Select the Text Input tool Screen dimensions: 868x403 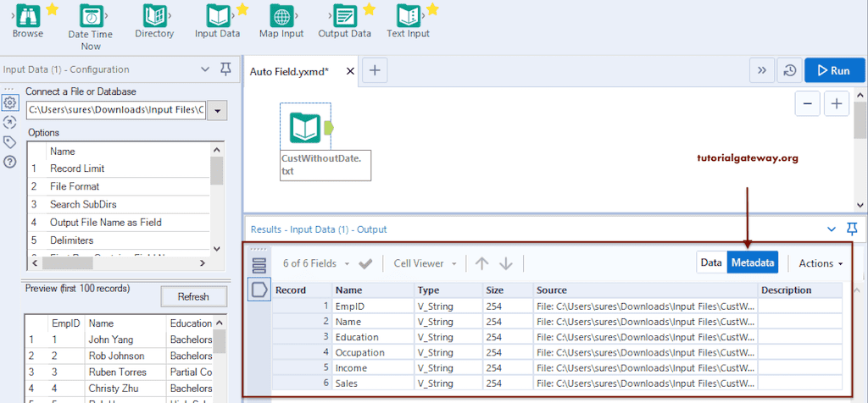(408, 15)
